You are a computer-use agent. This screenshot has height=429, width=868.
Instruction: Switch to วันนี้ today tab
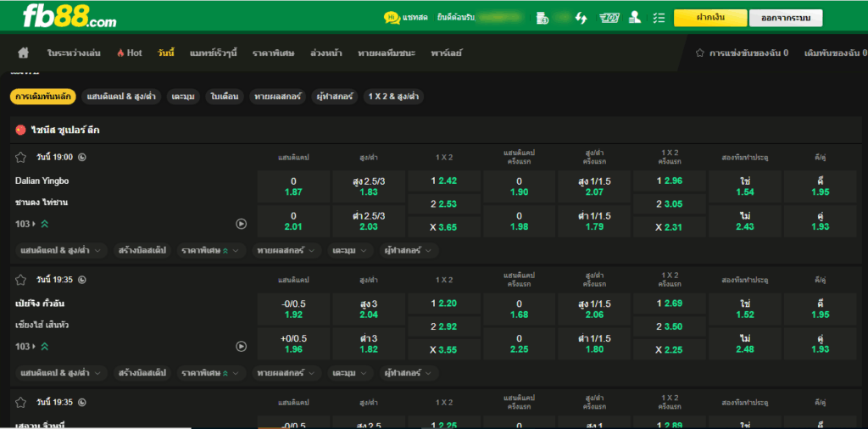(166, 53)
